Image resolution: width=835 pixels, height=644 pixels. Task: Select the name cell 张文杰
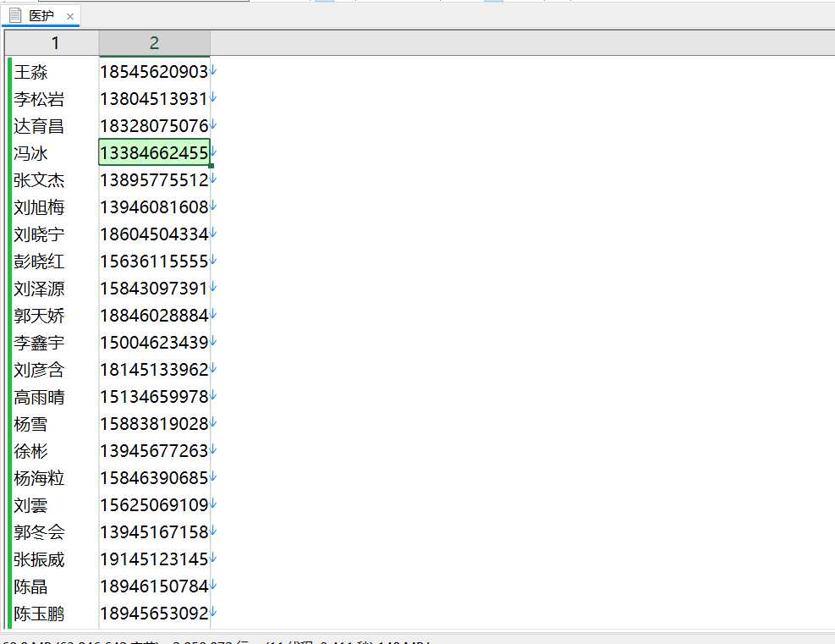pos(39,180)
